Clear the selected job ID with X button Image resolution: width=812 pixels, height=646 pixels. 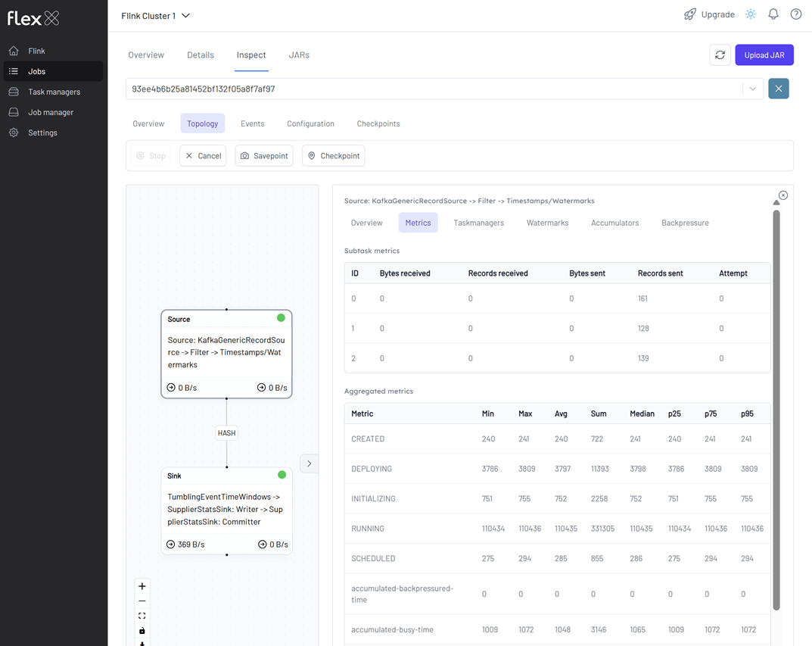coord(779,89)
